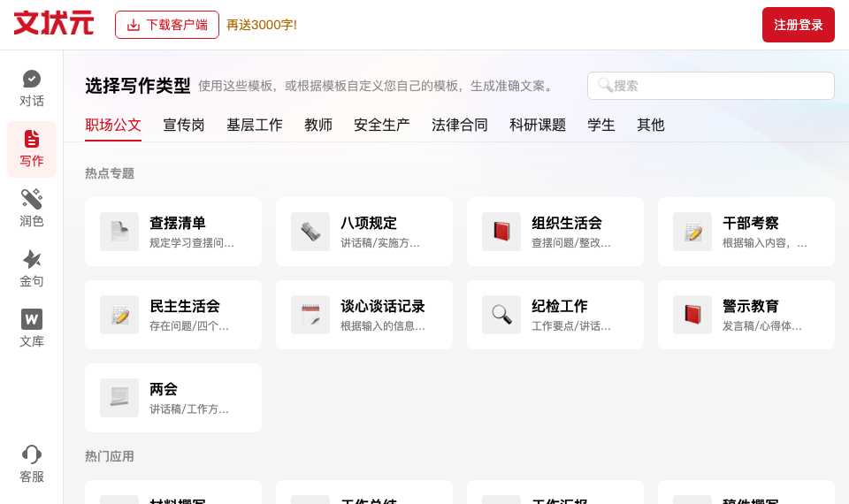Switch to the 宣传岗 tab

184,125
